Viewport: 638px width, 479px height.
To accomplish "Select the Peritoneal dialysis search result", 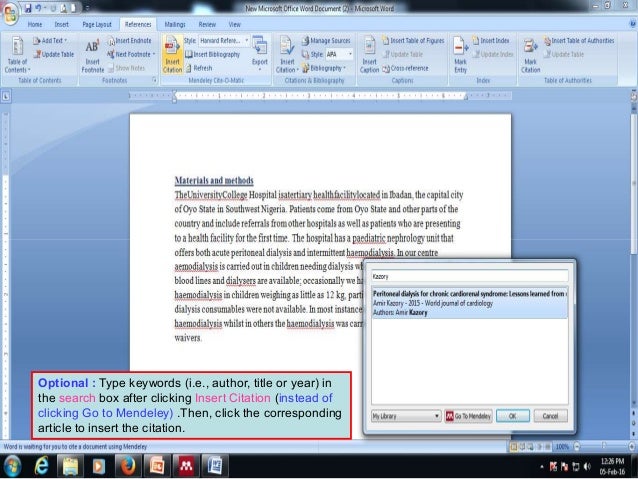I will (470, 303).
